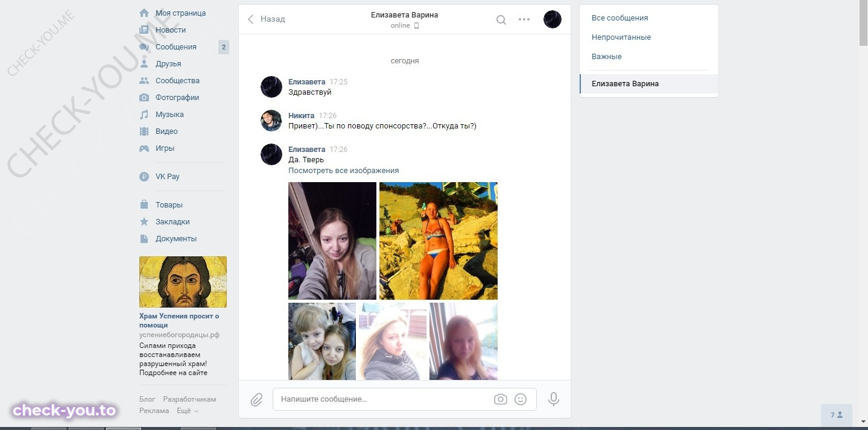Attach a file with the paperclip icon

pos(256,399)
